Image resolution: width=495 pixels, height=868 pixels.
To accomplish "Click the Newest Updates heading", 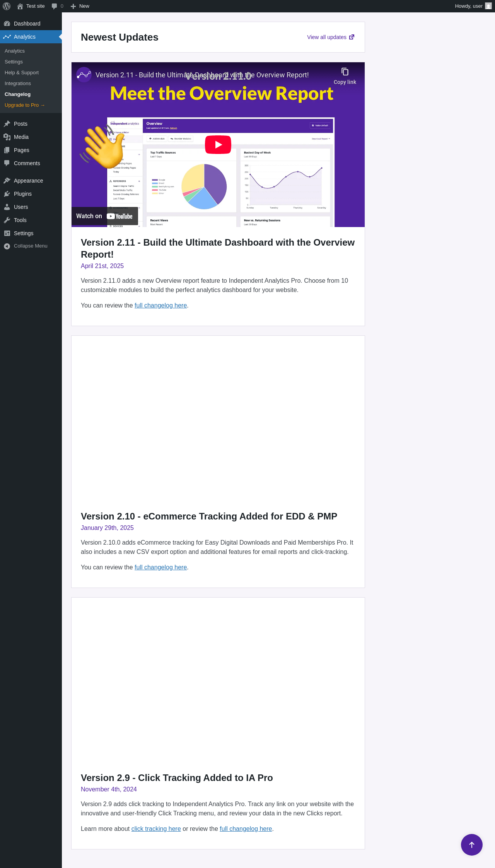I will pyautogui.click(x=119, y=37).
